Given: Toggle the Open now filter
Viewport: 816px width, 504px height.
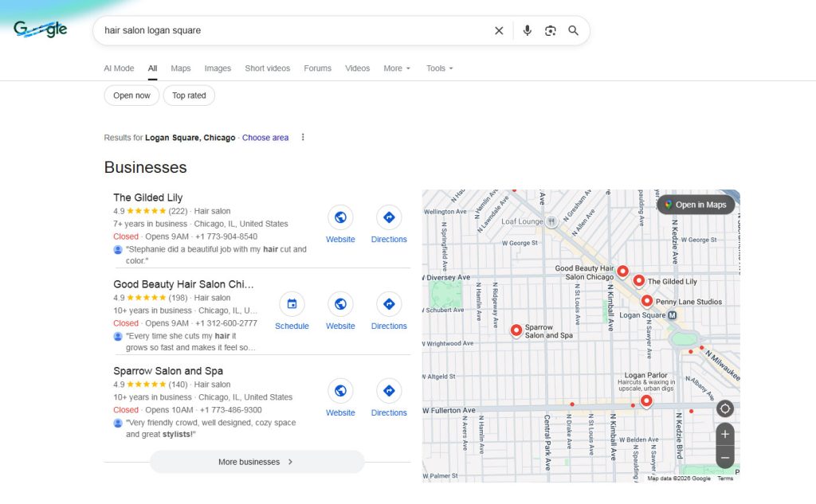Looking at the screenshot, I should pos(131,96).
